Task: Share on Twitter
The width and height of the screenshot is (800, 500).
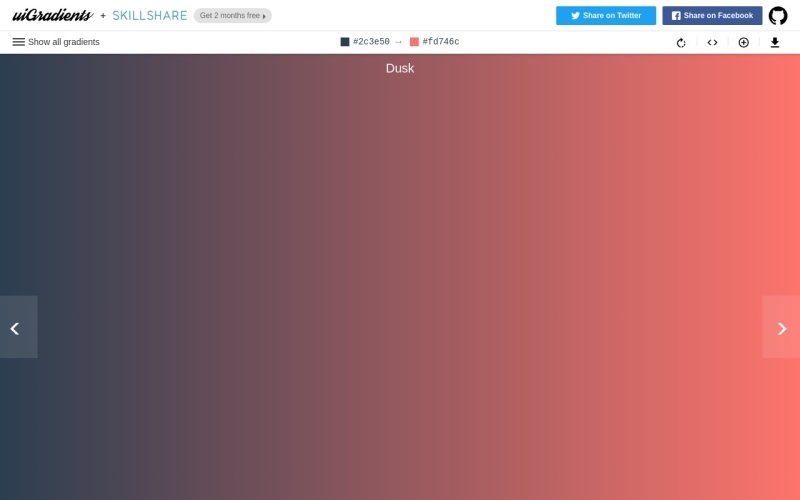Action: pos(606,15)
